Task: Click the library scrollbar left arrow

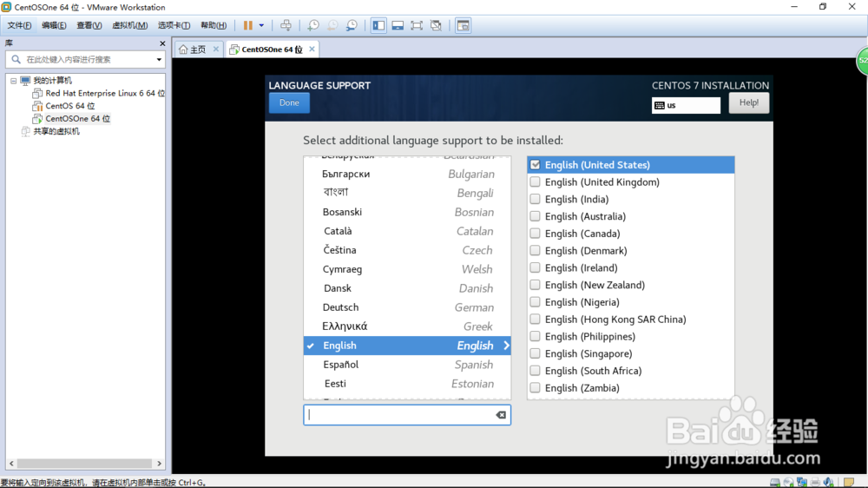Action: (11, 463)
